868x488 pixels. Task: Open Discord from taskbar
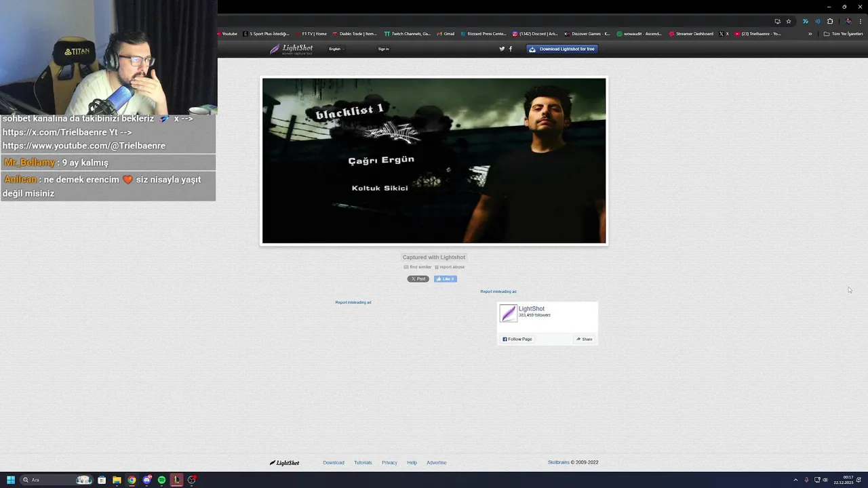click(x=146, y=480)
